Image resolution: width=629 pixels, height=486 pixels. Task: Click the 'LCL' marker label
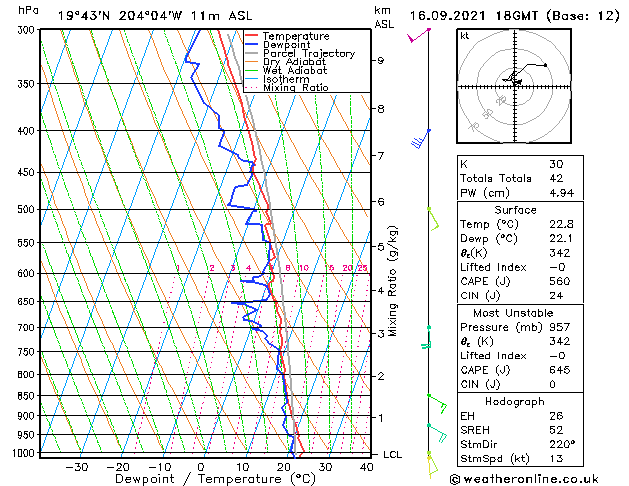[392, 455]
